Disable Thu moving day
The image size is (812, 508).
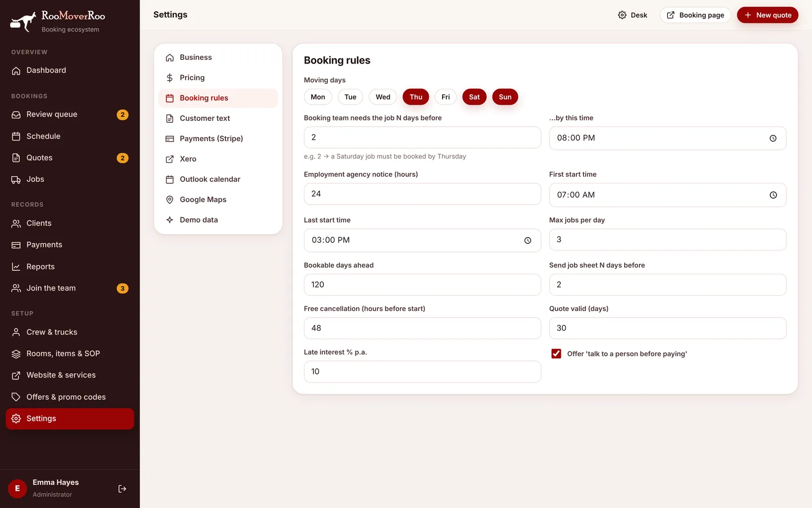(x=416, y=97)
